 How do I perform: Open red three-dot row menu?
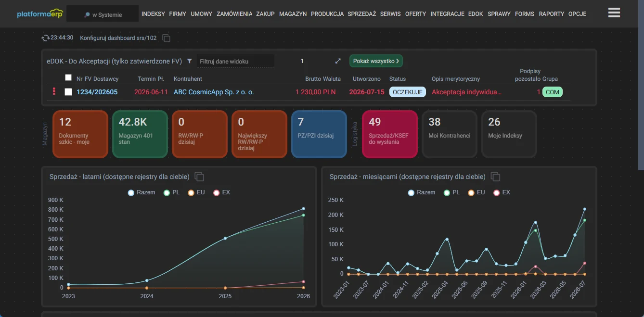(54, 91)
